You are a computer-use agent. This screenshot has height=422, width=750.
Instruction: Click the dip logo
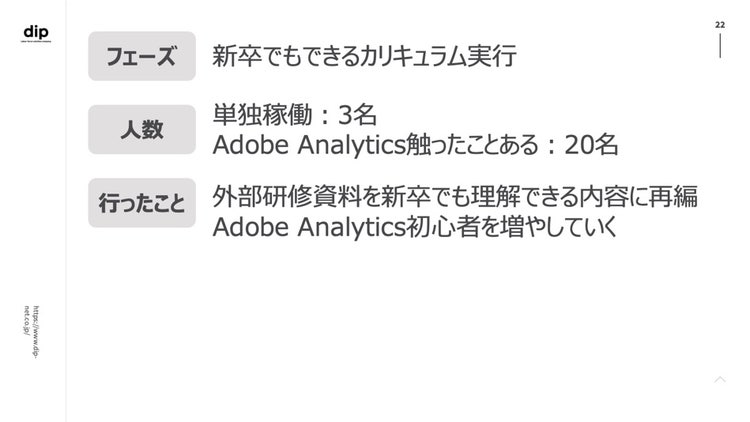(x=36, y=32)
